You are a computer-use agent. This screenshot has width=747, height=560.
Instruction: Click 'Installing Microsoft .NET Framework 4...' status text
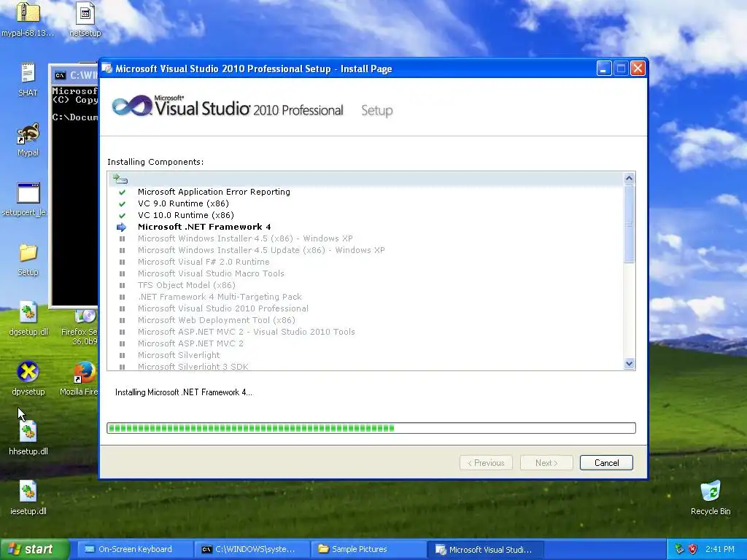pos(184,392)
